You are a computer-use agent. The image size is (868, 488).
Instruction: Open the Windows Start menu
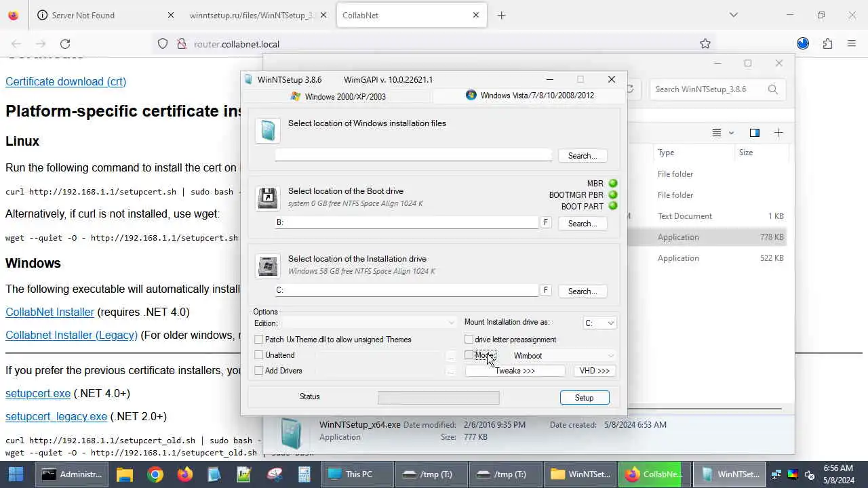point(16,474)
